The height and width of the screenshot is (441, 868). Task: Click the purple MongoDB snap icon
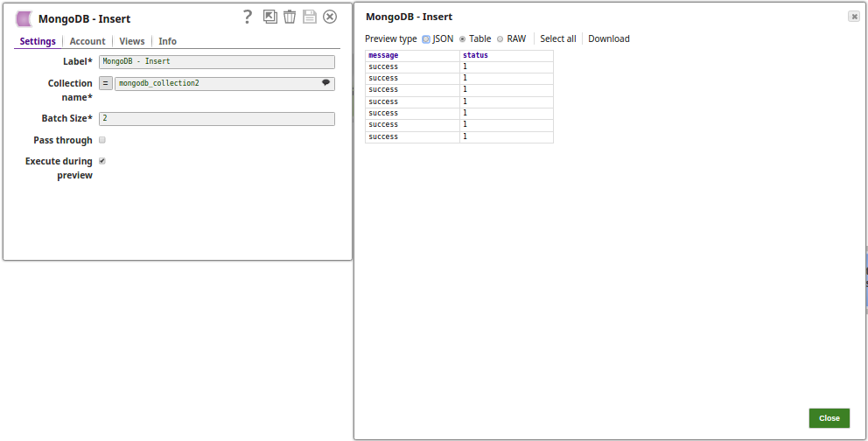24,19
